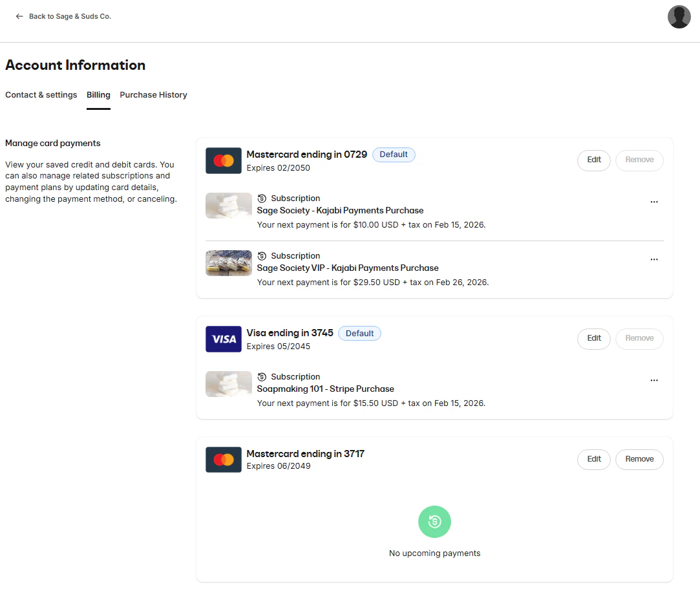
Task: Click the subscription icon beside Sage Society purchase
Action: pyautogui.click(x=262, y=198)
